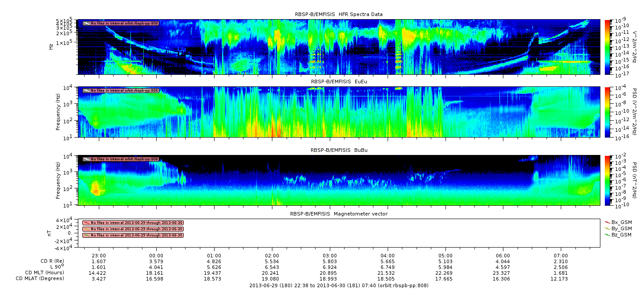Select the RBSP-B/EMFISIS Magnetometer vector title
644x293 pixels.
click(339, 214)
